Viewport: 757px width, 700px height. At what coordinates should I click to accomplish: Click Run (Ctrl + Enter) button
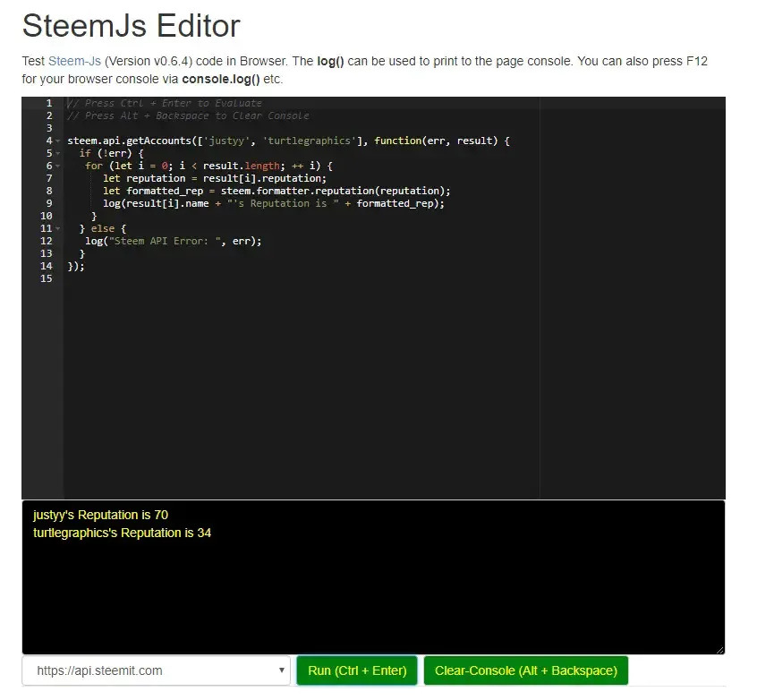tap(357, 670)
